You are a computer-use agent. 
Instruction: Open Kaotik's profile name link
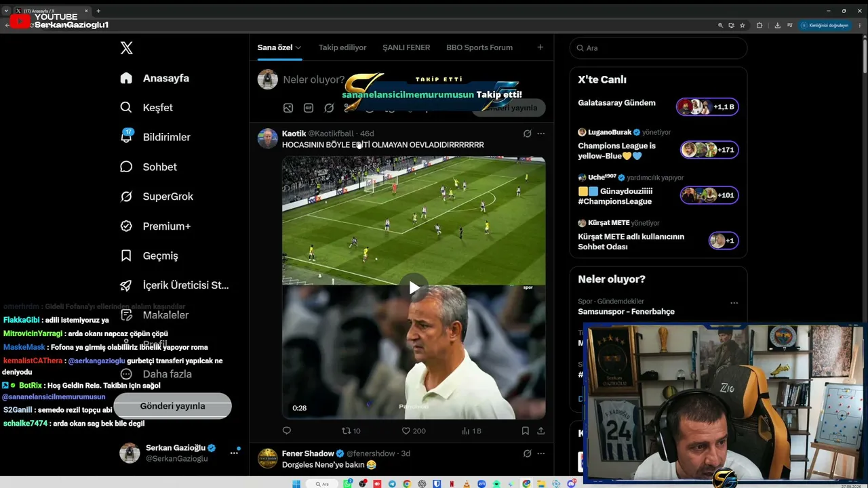(x=294, y=134)
